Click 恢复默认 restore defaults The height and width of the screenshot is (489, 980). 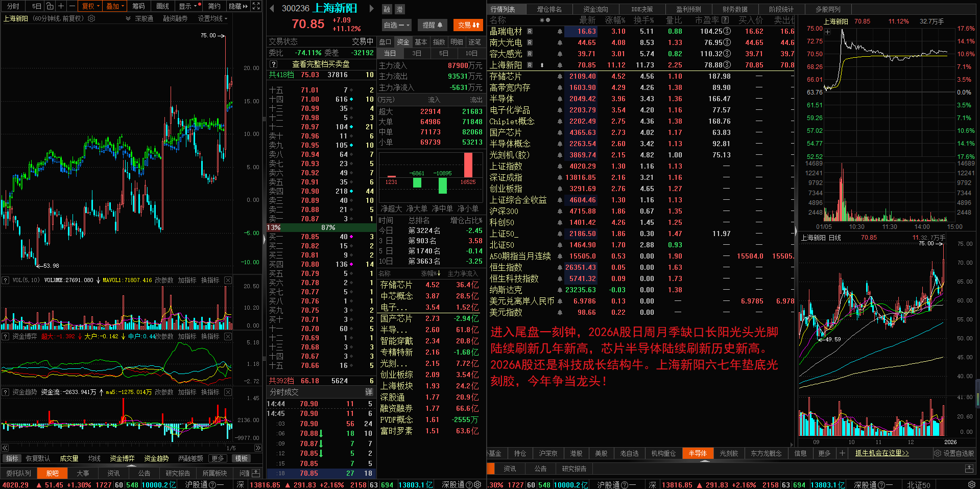coord(38,458)
